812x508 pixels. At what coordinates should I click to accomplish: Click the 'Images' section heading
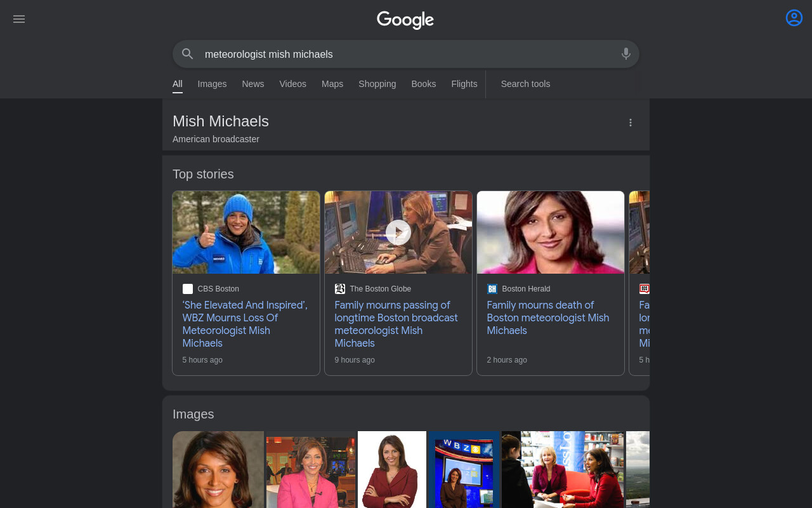(193, 414)
